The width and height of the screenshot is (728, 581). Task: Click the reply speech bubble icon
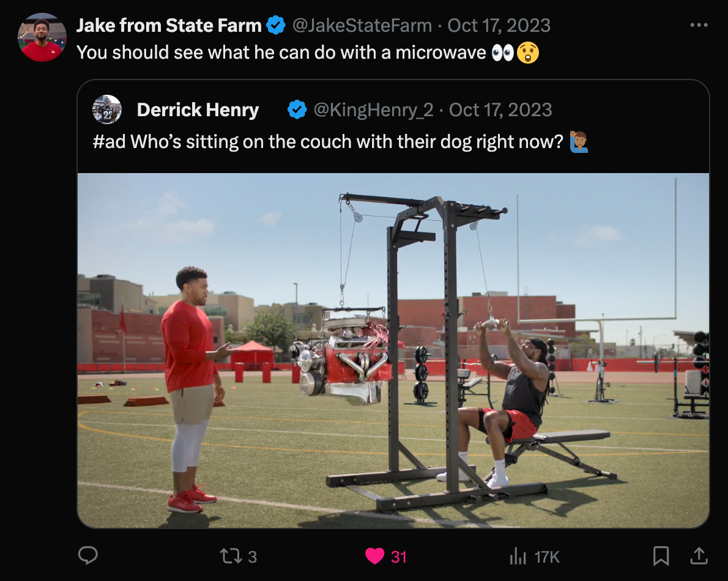pos(89,556)
